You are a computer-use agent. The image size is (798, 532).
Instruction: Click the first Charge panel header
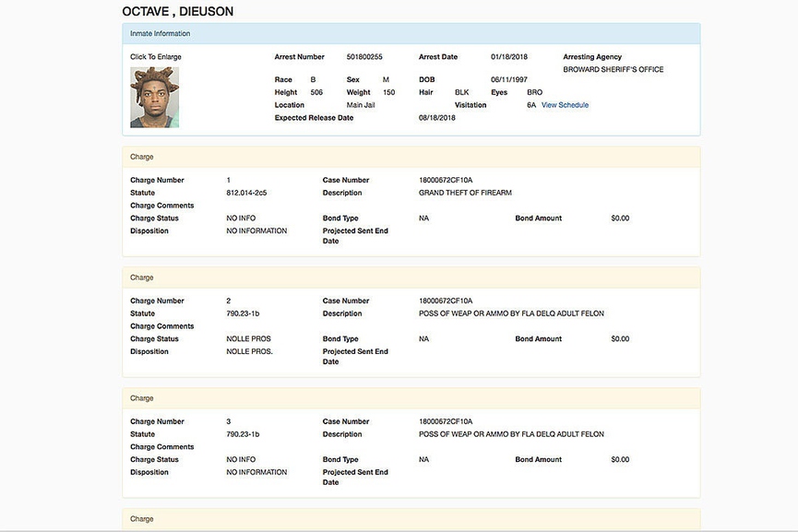click(411, 157)
